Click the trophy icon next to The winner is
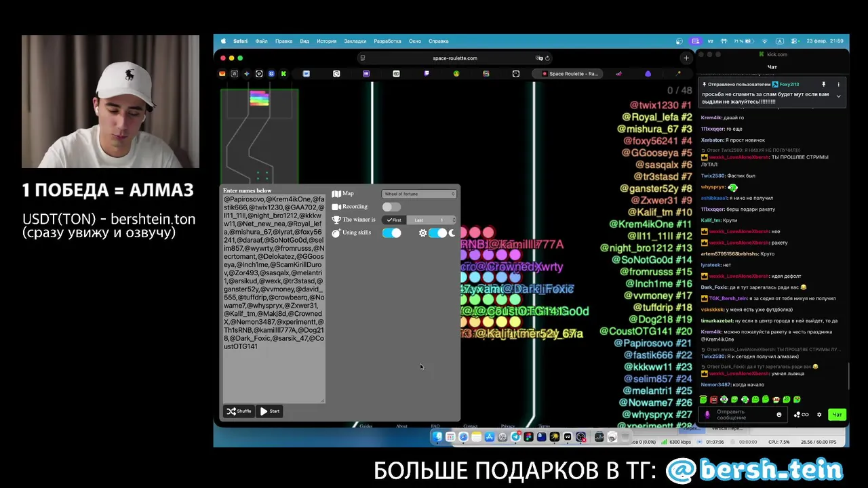868x488 pixels. pos(336,220)
